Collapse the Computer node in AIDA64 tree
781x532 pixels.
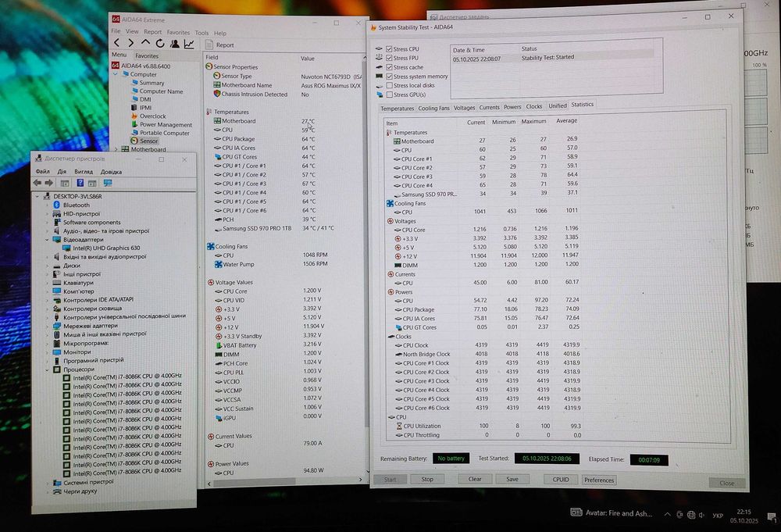click(116, 74)
